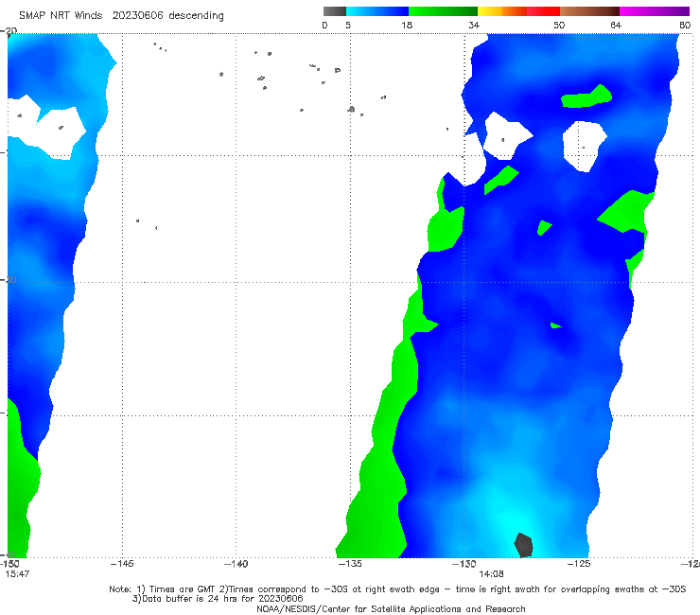Click the color bar label 5
The height and width of the screenshot is (615, 700).
click(x=348, y=25)
